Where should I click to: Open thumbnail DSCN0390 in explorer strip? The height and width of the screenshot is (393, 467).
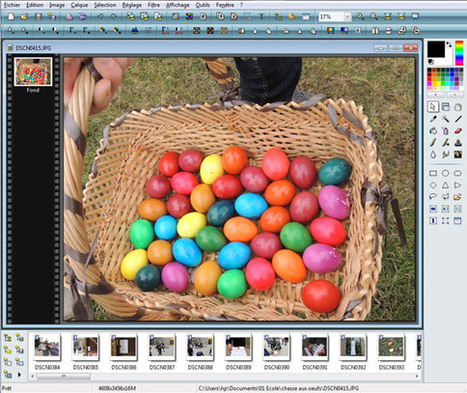pos(276,347)
